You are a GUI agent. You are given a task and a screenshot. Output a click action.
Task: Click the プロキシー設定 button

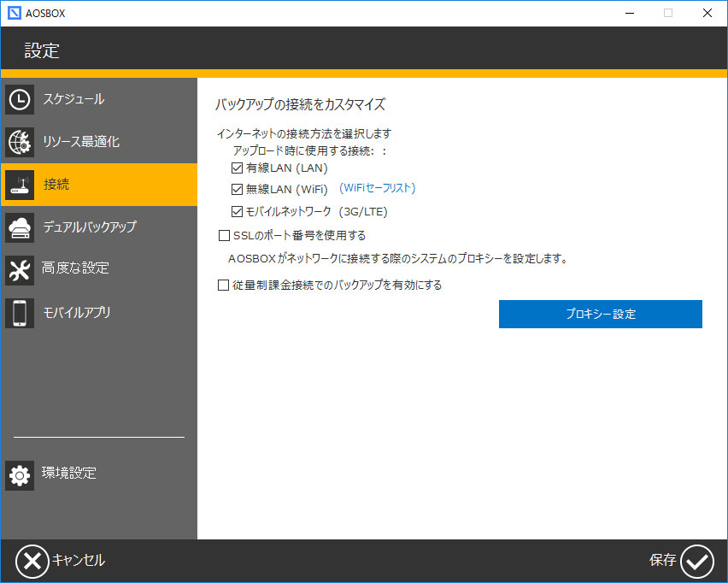[x=601, y=314]
